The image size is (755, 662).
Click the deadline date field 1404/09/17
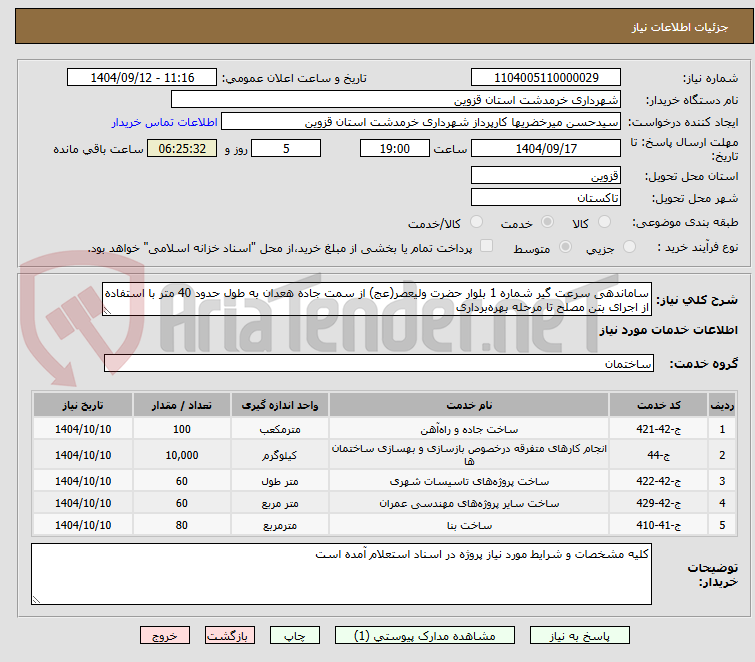(x=546, y=148)
